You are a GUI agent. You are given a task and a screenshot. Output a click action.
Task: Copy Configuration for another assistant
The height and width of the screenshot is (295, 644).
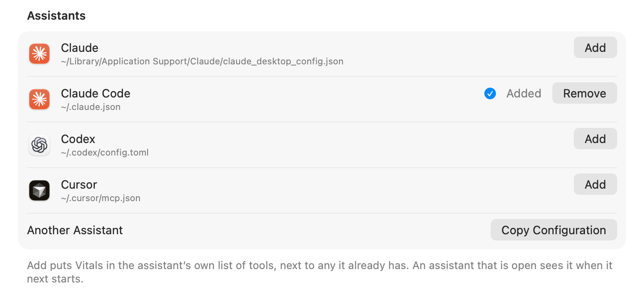click(x=554, y=230)
